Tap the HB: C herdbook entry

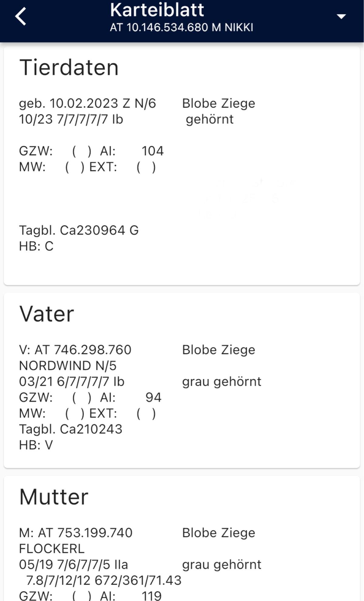point(36,246)
